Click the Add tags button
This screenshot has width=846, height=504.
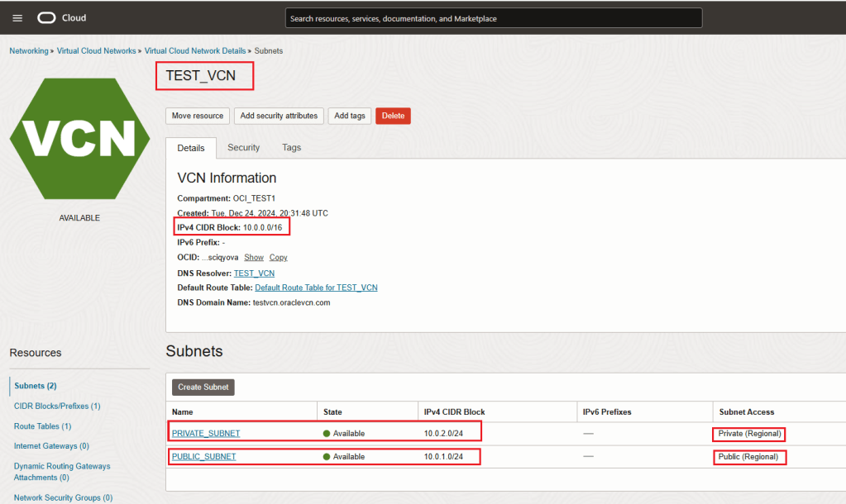pos(350,116)
